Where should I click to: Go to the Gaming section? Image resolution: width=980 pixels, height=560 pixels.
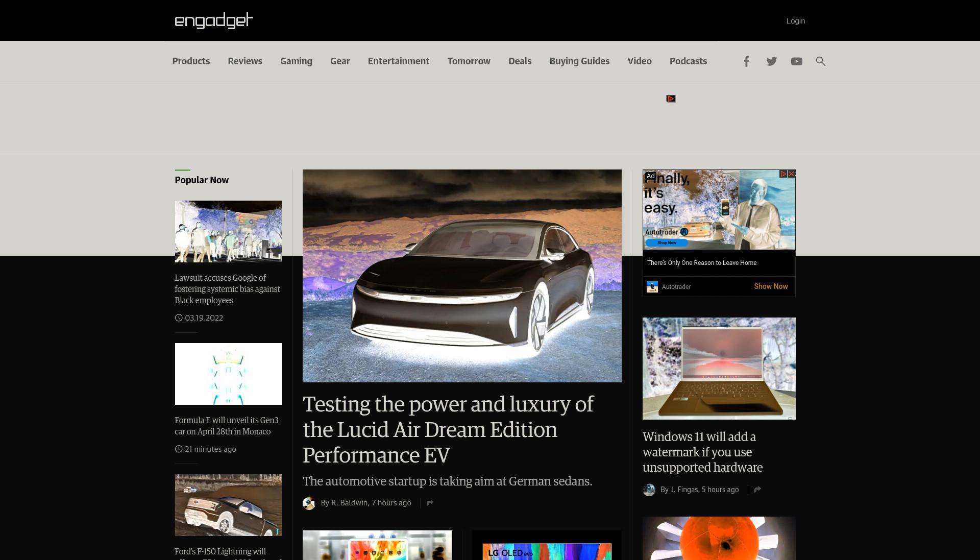[x=296, y=61]
